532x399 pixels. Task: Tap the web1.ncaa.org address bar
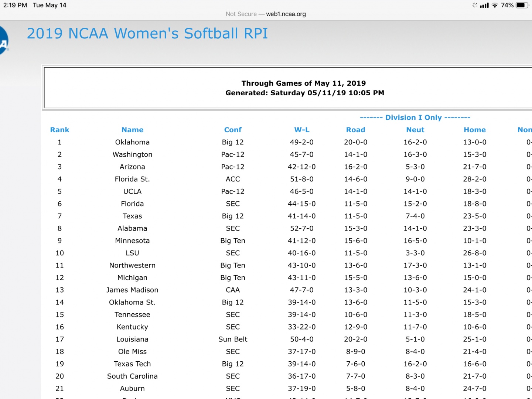tap(266, 14)
